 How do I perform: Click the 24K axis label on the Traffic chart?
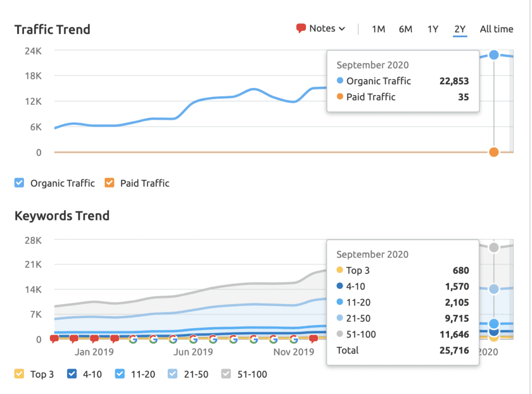33,51
